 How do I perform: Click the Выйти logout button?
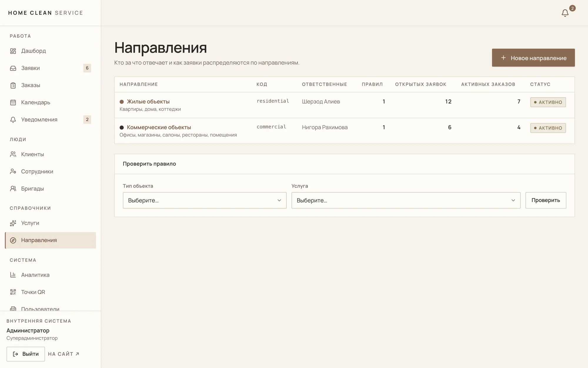click(x=26, y=354)
